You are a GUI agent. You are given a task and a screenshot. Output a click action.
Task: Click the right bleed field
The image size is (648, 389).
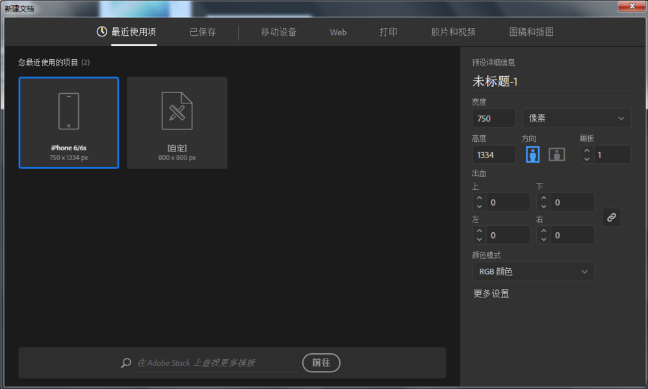572,235
